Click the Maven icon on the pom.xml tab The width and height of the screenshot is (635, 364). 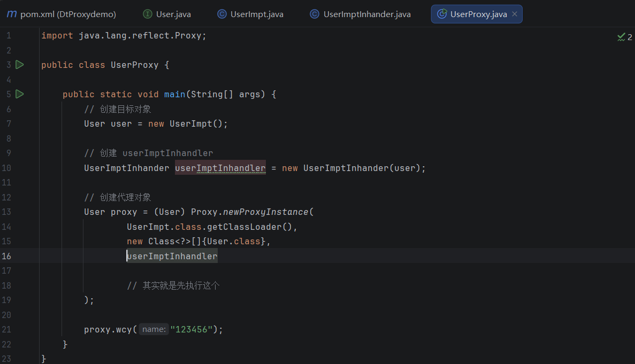(12, 14)
